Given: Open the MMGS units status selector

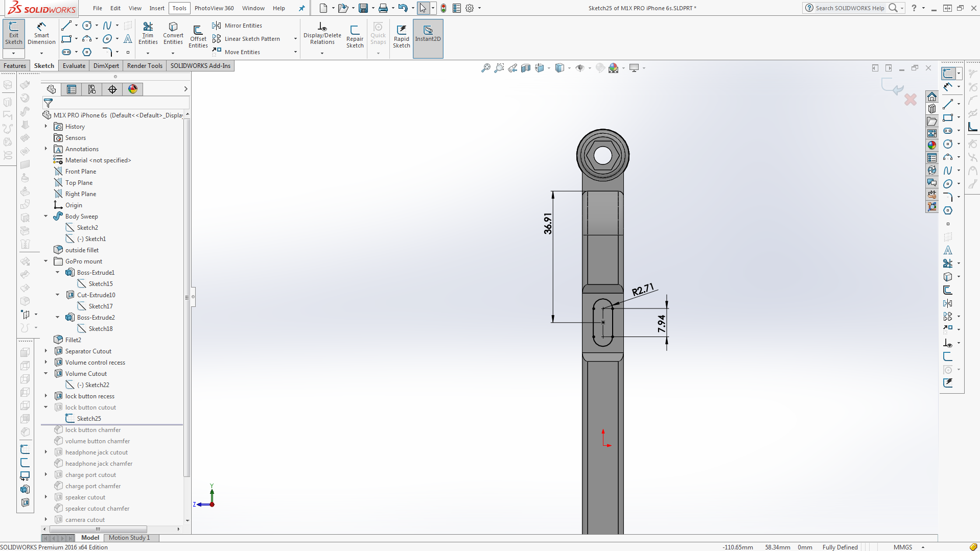Looking at the screenshot, I should [908, 547].
